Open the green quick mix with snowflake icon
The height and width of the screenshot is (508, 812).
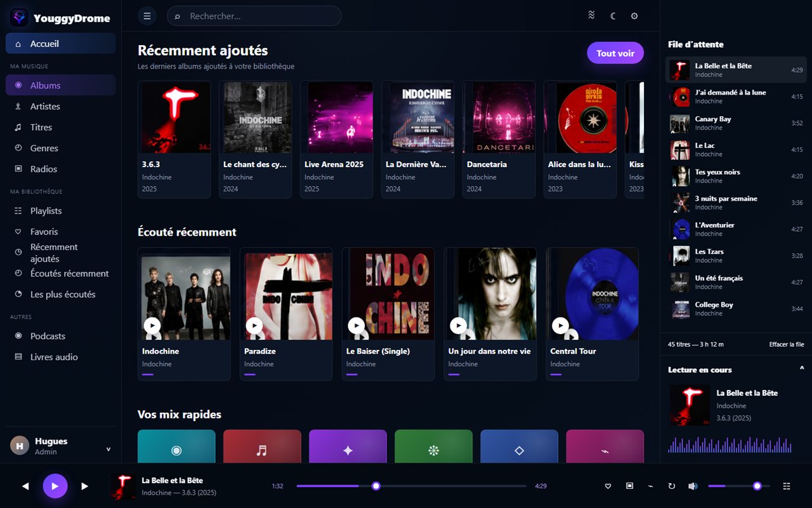point(433,447)
